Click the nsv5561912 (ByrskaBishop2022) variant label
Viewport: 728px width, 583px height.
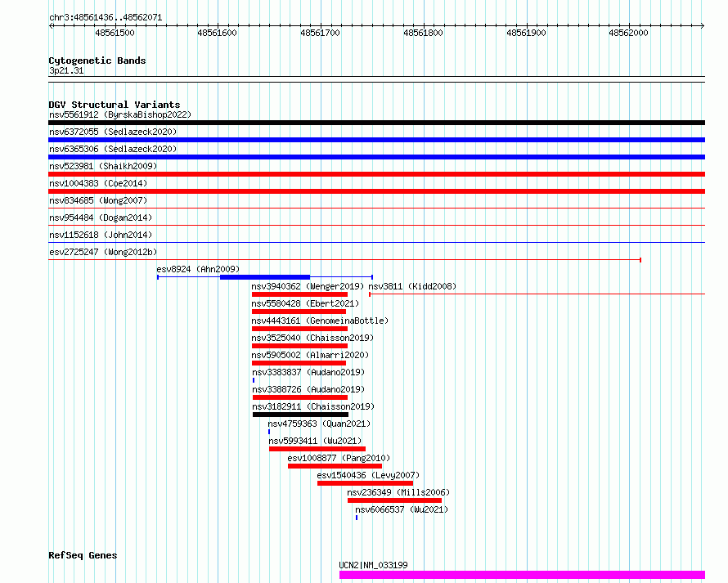tap(119, 115)
